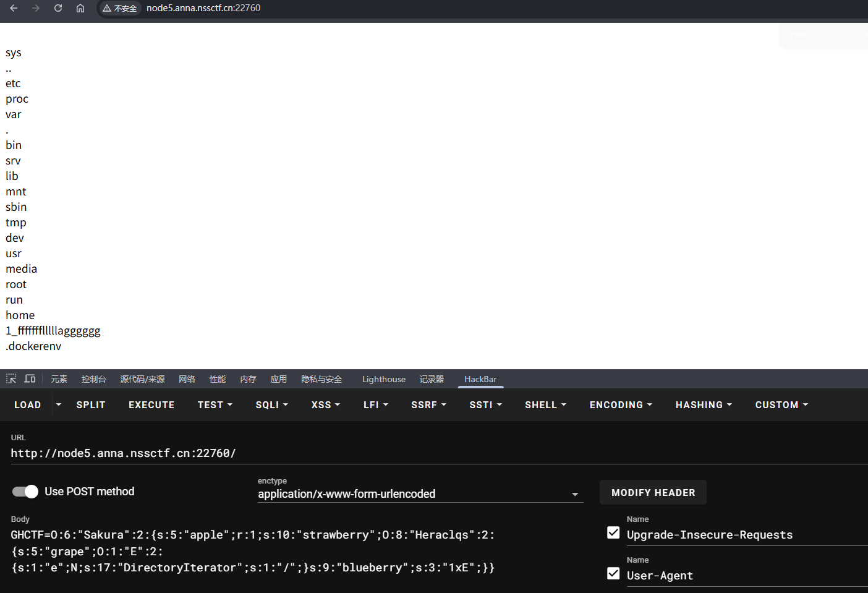The width and height of the screenshot is (868, 593).
Task: Click the browser back arrow
Action: tap(14, 8)
